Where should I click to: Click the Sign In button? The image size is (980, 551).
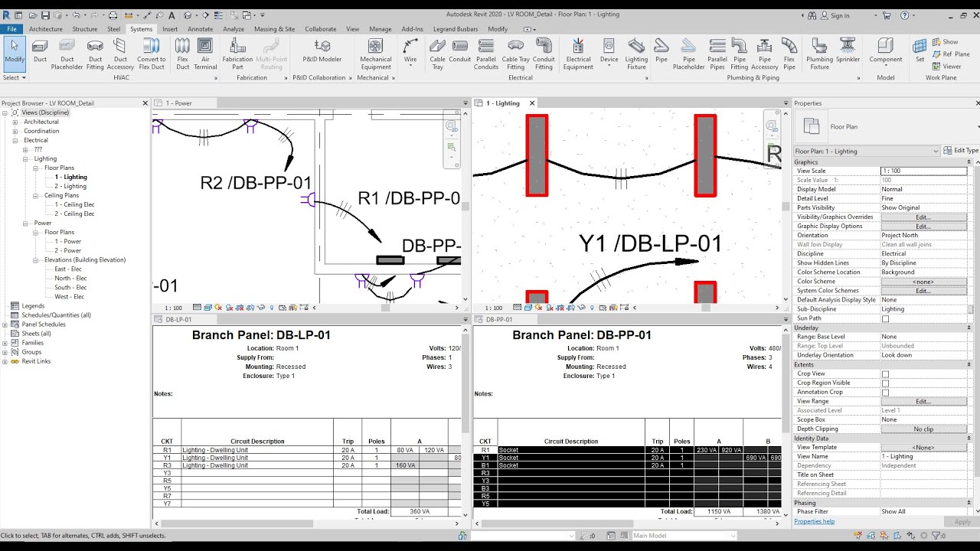[x=835, y=15]
